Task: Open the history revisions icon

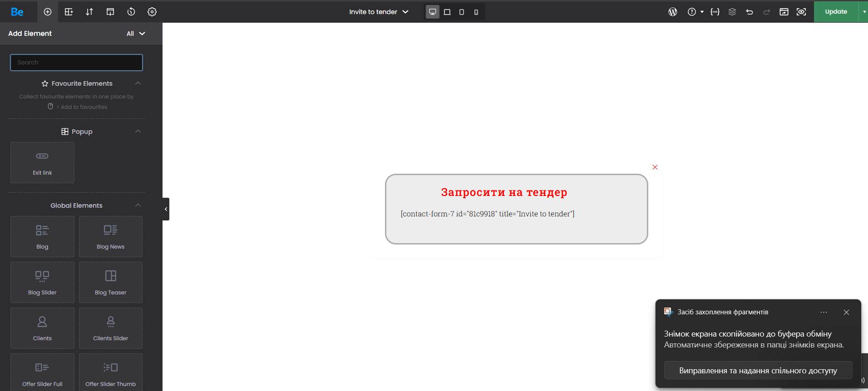Action: tap(131, 12)
